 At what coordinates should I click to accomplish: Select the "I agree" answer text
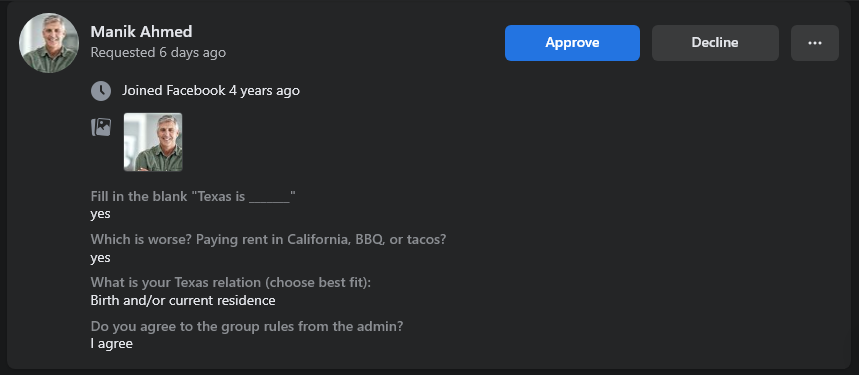click(x=112, y=344)
